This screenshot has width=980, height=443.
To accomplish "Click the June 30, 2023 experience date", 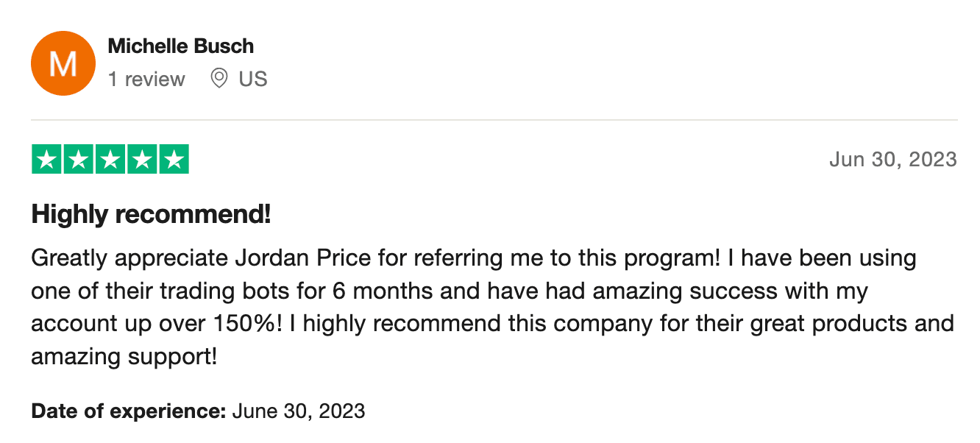I will click(298, 411).
